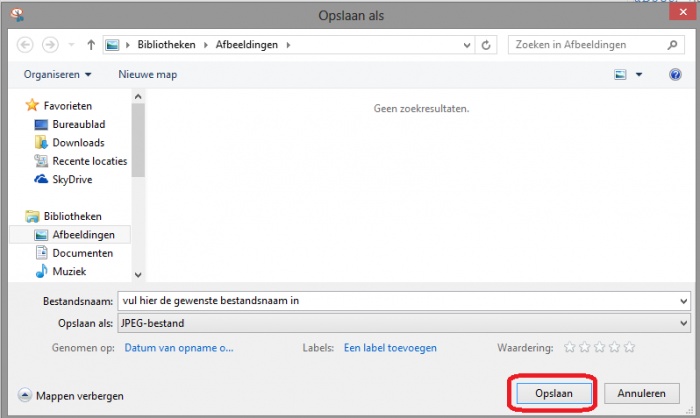Click the search magnifier icon
700x418 pixels.
[x=672, y=45]
